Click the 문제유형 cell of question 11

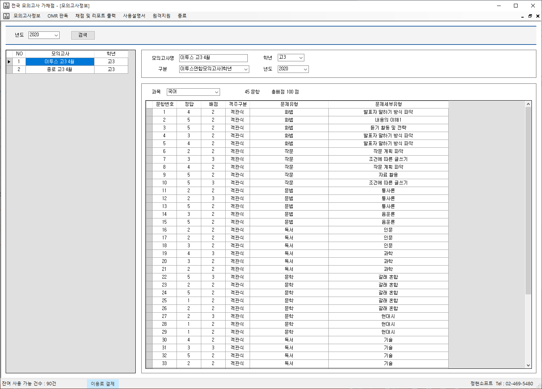coord(289,191)
